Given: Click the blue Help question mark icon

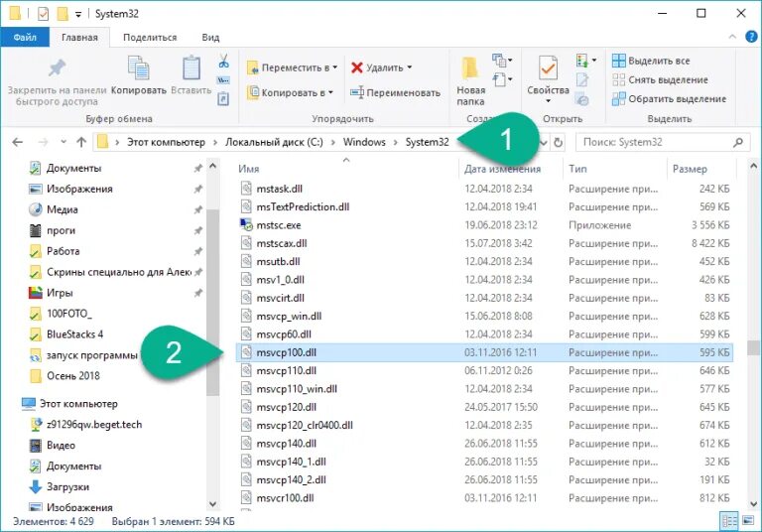Looking at the screenshot, I should click(x=751, y=37).
